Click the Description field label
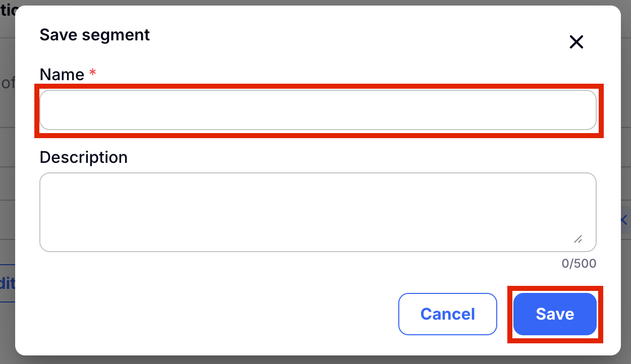 click(x=83, y=157)
